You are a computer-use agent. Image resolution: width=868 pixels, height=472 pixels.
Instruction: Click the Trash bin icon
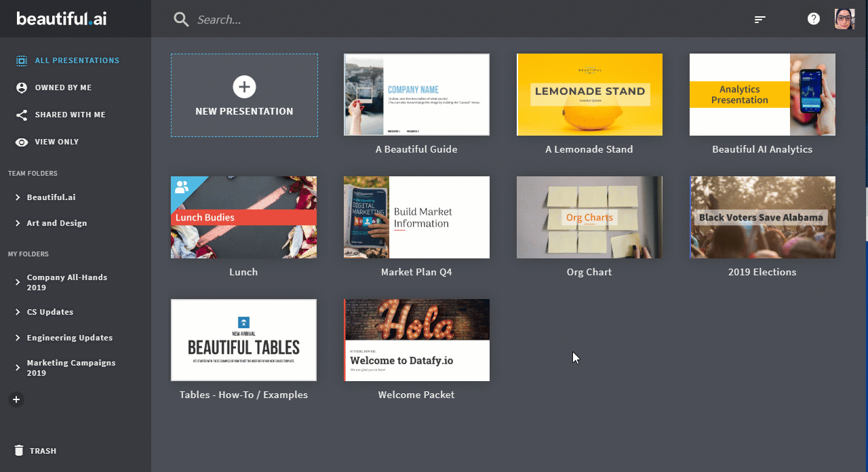click(19, 451)
